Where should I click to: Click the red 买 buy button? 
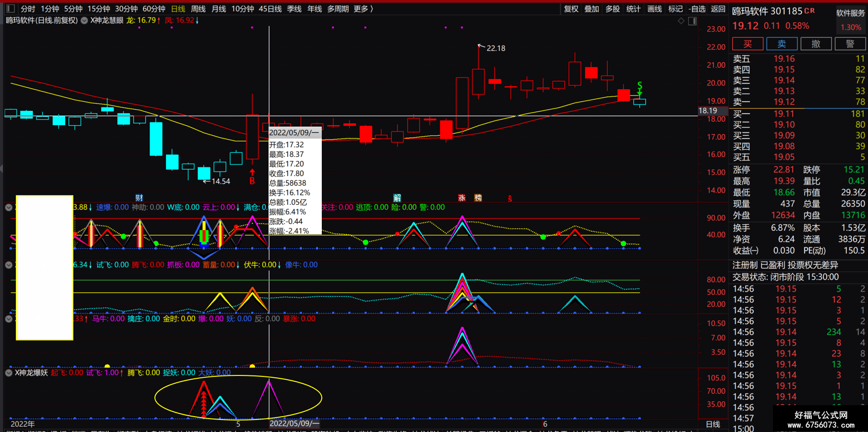[747, 44]
